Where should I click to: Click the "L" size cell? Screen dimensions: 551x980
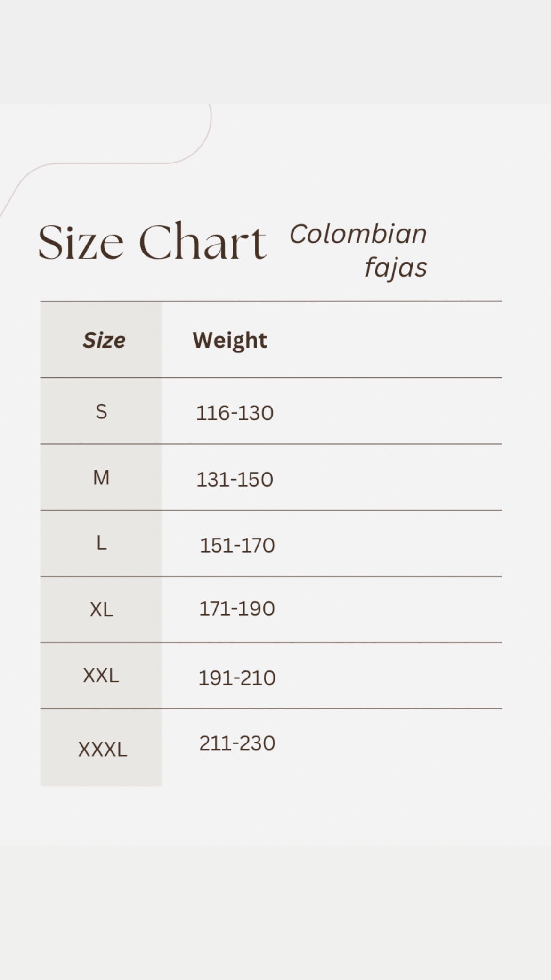[101, 544]
